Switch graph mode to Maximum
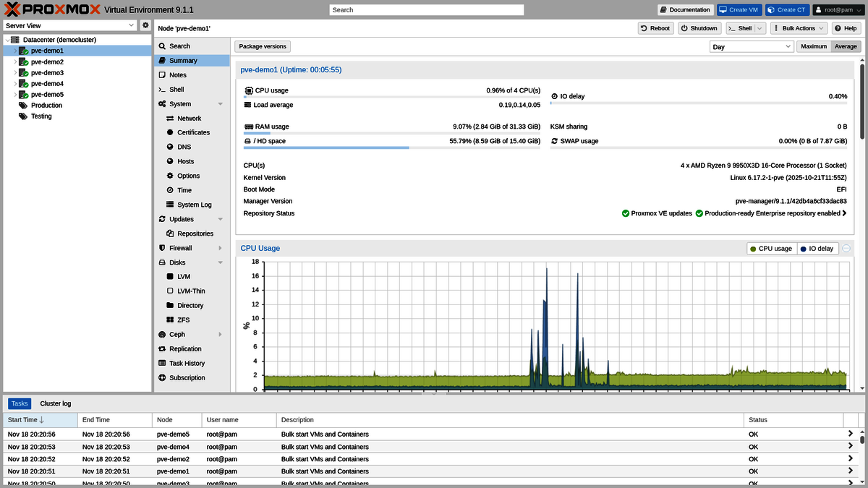Viewport: 868px width, 488px height. pos(813,46)
